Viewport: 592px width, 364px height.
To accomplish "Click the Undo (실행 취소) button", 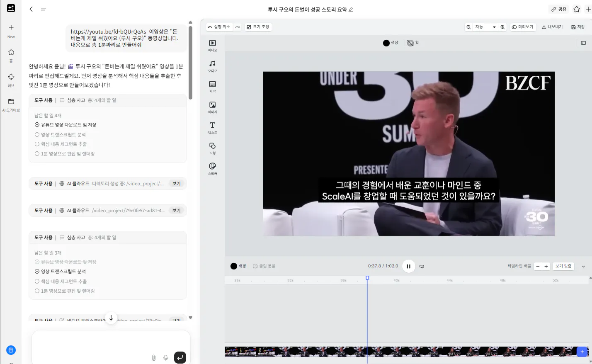I will pyautogui.click(x=219, y=27).
